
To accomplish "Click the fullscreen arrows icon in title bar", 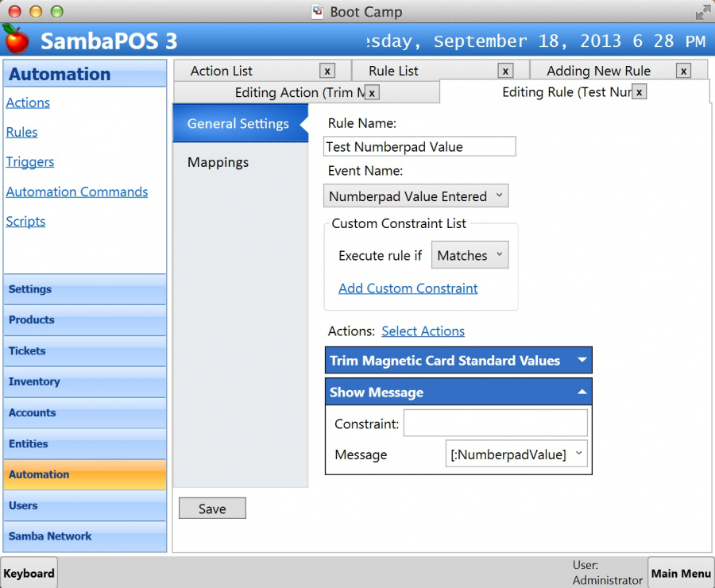I will [x=703, y=12].
